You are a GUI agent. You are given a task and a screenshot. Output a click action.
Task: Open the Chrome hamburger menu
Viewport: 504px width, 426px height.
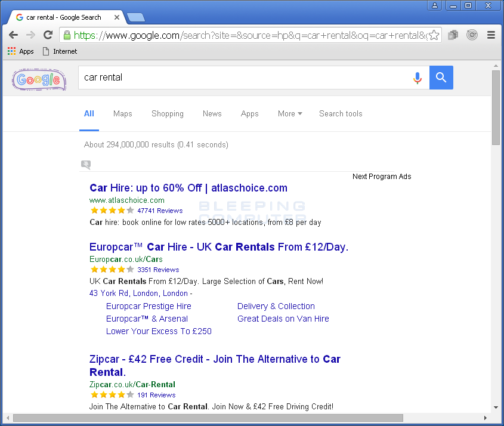(491, 35)
